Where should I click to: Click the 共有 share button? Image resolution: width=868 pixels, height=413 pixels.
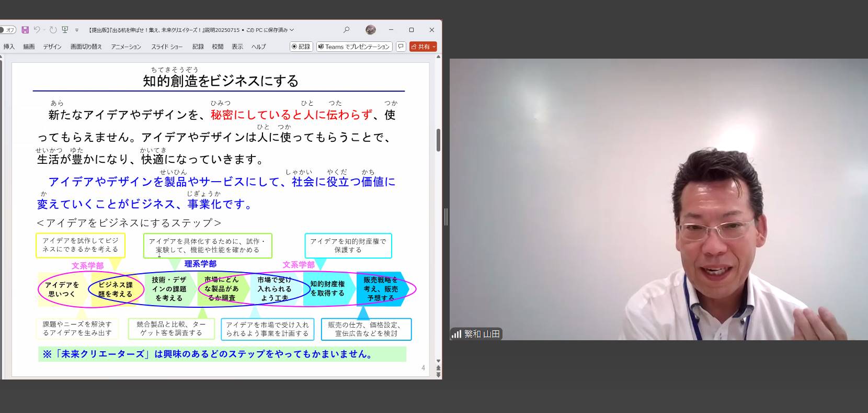[x=423, y=47]
